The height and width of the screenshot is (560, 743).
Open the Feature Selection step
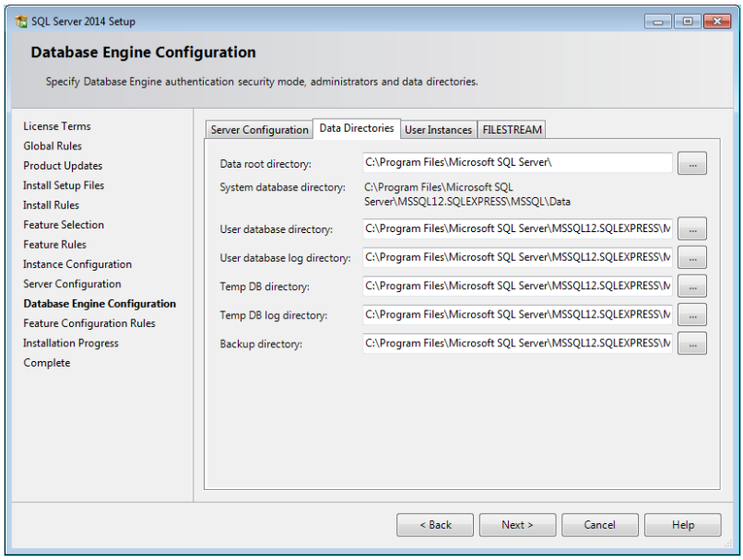point(63,225)
